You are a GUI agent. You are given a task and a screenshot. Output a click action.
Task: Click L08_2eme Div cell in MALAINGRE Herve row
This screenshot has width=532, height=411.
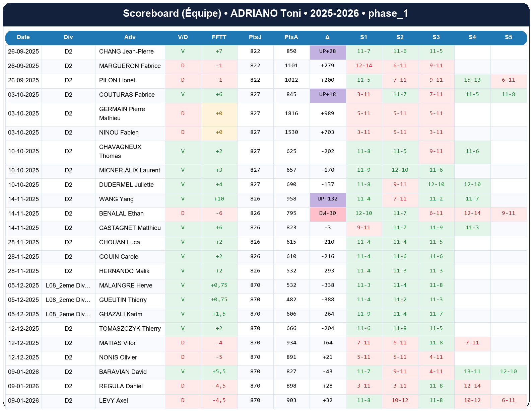pyautogui.click(x=68, y=285)
